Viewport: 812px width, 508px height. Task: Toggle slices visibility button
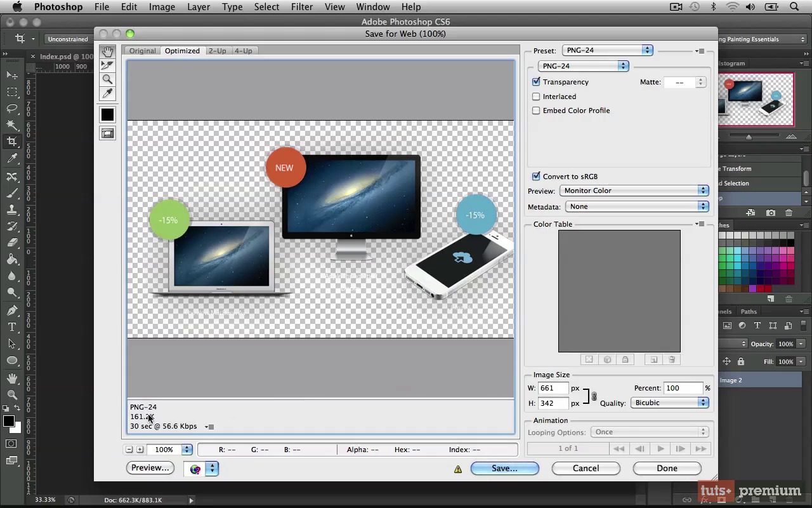tap(107, 133)
